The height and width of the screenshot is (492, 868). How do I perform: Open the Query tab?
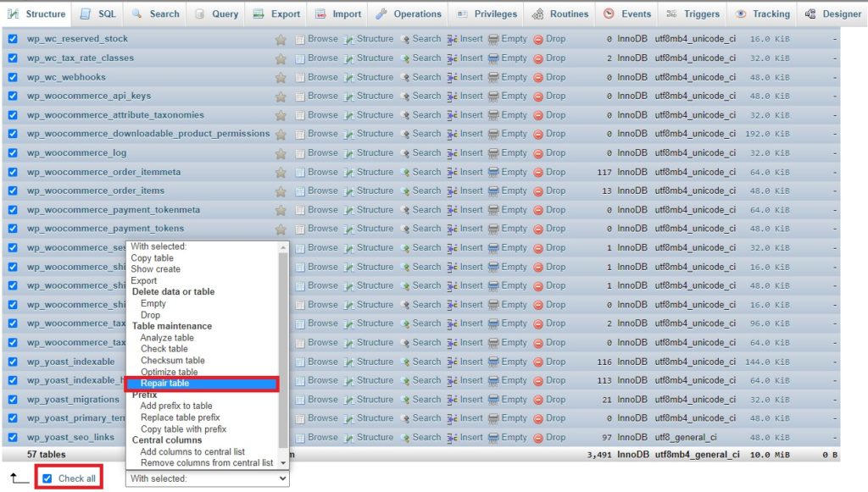217,14
